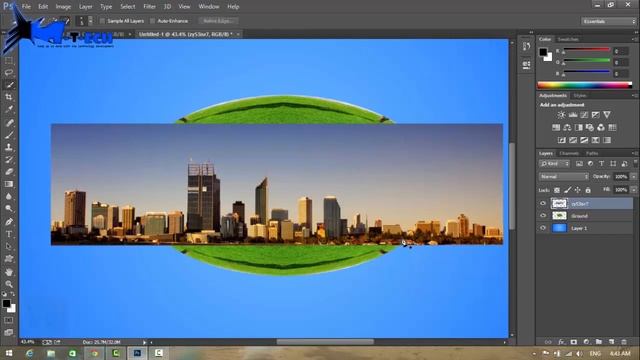640x360 pixels.
Task: Click the red R color slider
Action: click(x=587, y=50)
